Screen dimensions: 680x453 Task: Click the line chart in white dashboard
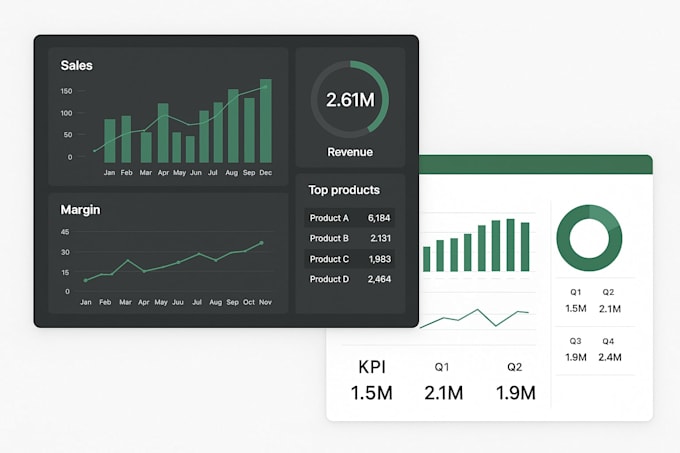[x=474, y=318]
